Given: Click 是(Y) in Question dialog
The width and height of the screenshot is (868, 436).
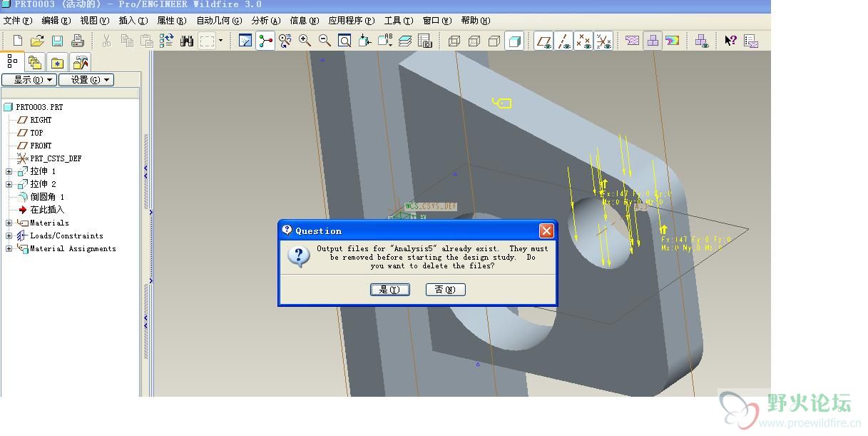Looking at the screenshot, I should pyautogui.click(x=390, y=289).
